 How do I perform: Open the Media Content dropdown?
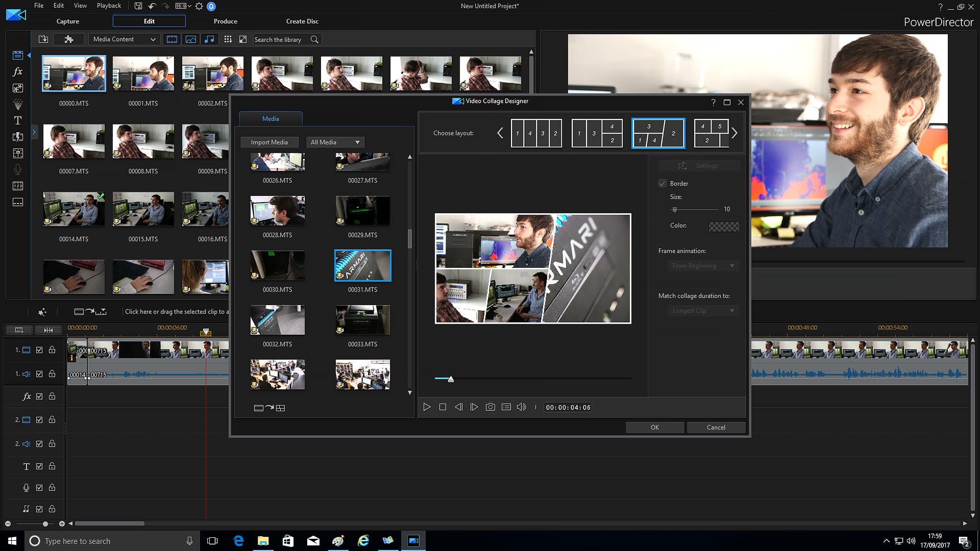[x=124, y=39]
